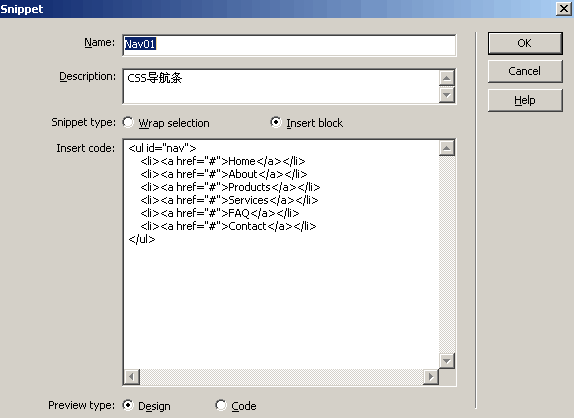Viewport: 574px width, 418px height.
Task: Click the Insert code scroll down arrow
Action: point(447,361)
